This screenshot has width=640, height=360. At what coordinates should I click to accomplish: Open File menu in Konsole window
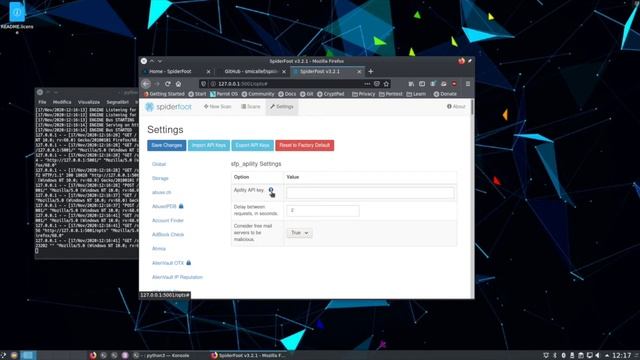click(42, 102)
